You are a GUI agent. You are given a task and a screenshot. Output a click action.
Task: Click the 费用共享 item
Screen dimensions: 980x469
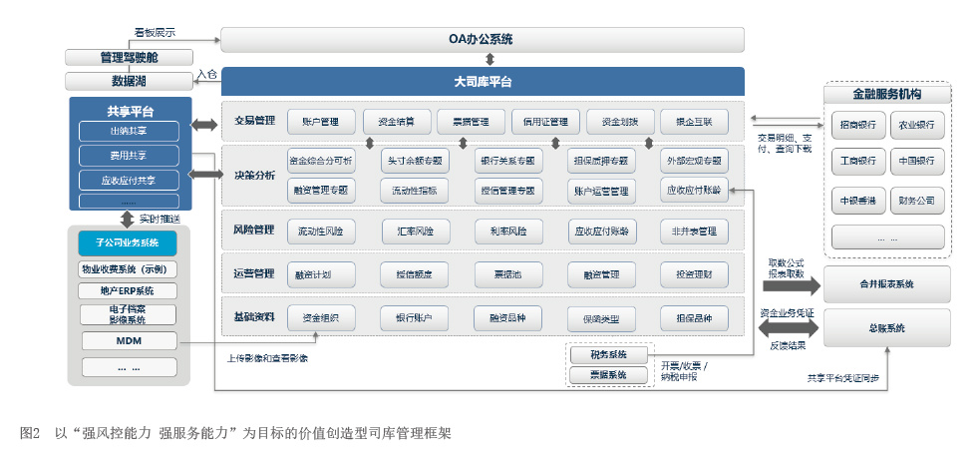(129, 156)
